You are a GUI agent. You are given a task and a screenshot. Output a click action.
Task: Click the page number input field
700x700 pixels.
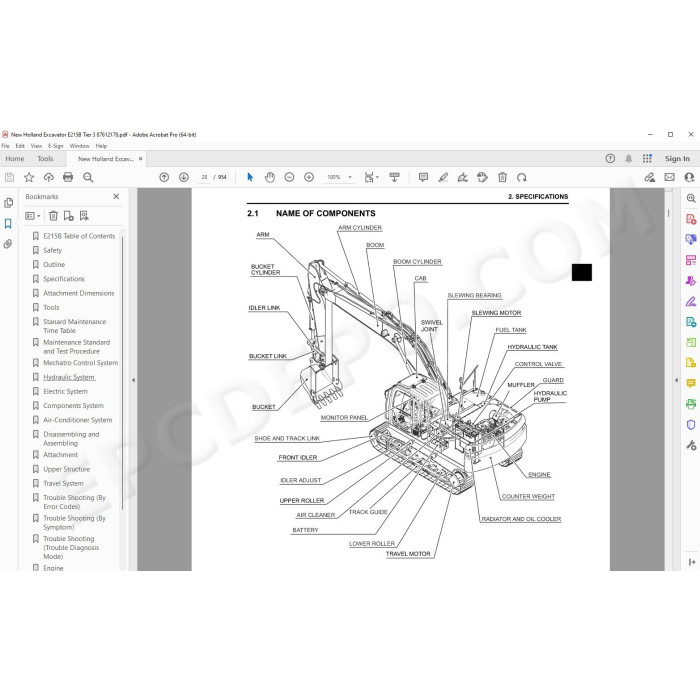click(x=204, y=177)
